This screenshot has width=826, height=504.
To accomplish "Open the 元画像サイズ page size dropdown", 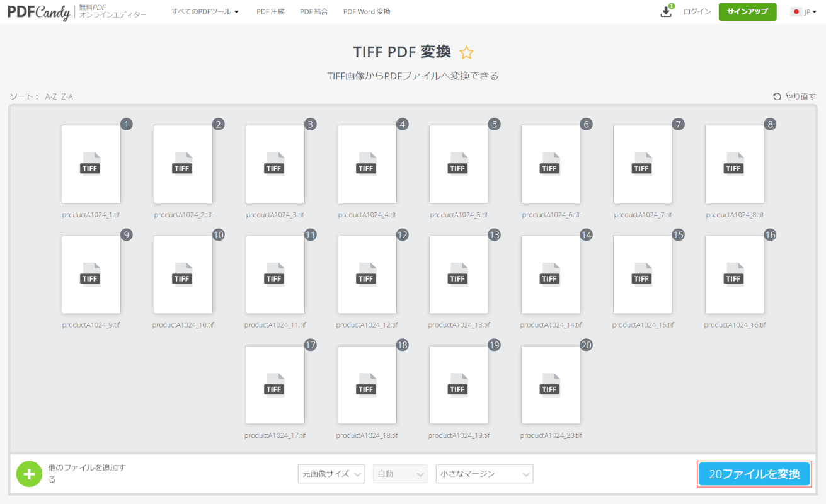I will tap(331, 474).
